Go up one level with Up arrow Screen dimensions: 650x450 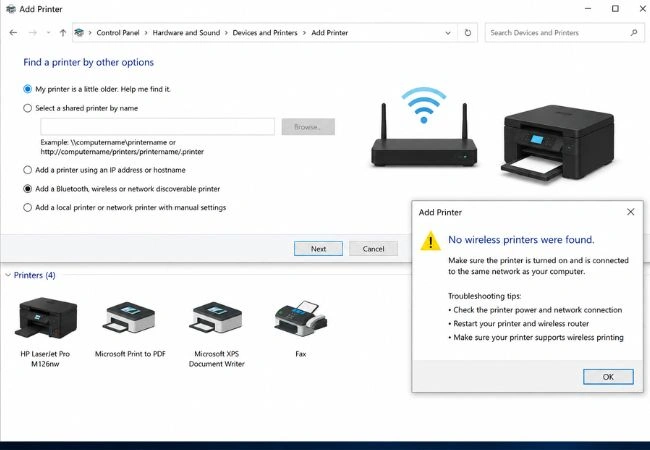[63, 33]
